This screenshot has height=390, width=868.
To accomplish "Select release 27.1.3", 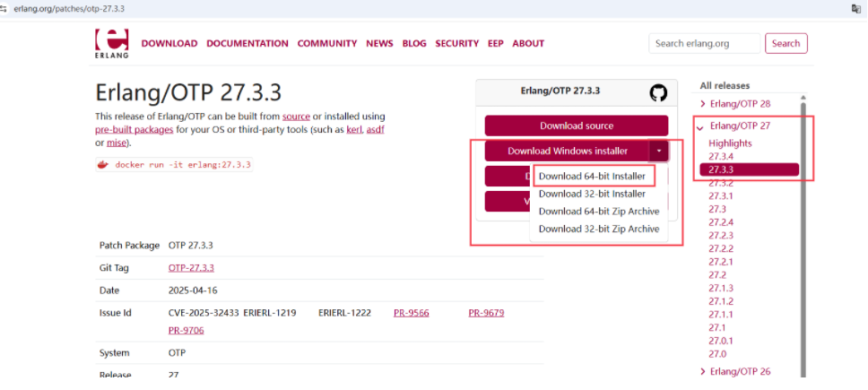I will click(721, 288).
